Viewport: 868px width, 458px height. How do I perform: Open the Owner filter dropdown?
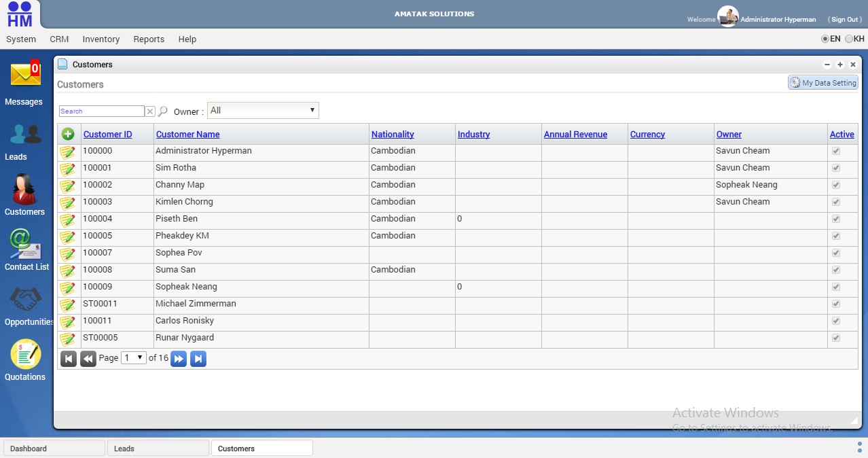click(263, 110)
